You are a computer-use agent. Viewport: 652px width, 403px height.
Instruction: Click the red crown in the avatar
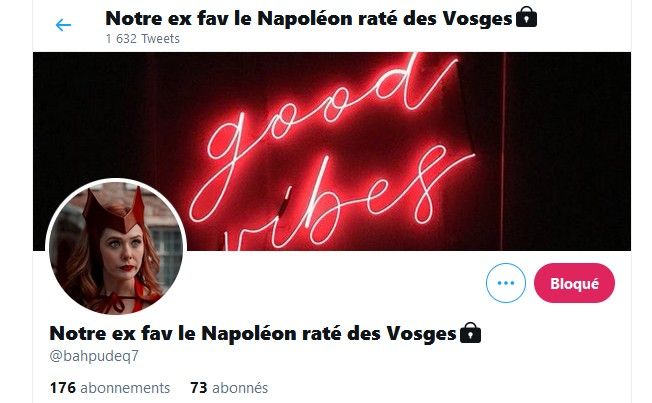point(114,210)
